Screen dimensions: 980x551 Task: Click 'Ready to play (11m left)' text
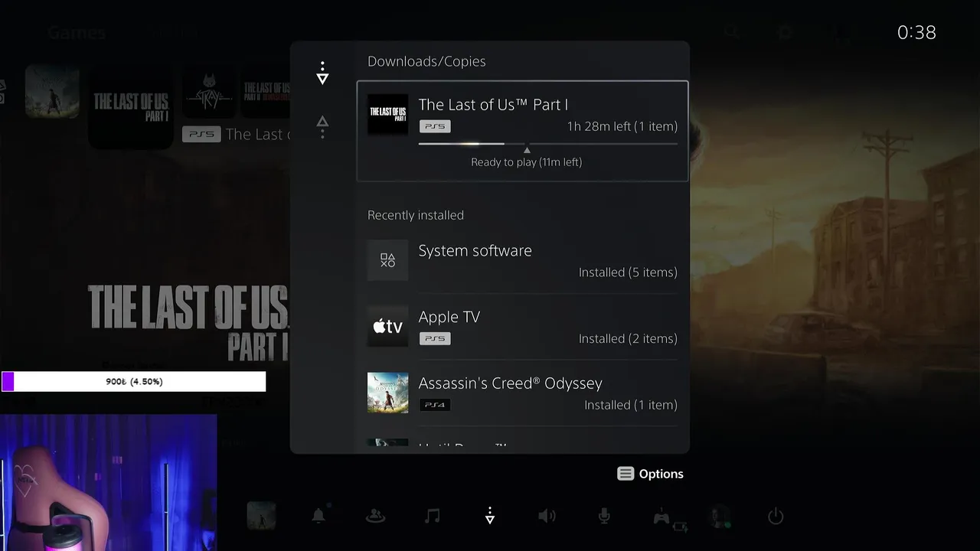coord(527,162)
